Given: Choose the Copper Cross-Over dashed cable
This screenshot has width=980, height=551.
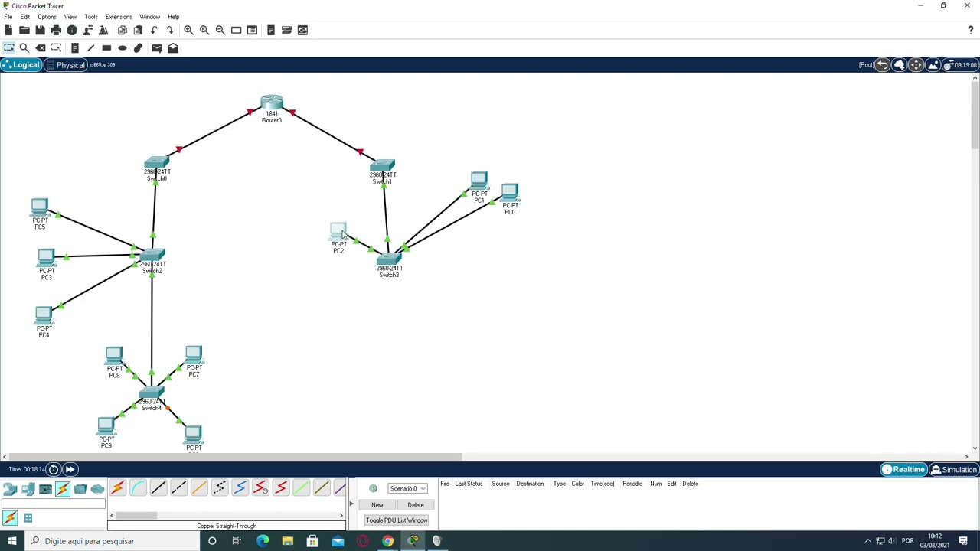Looking at the screenshot, I should [x=178, y=488].
